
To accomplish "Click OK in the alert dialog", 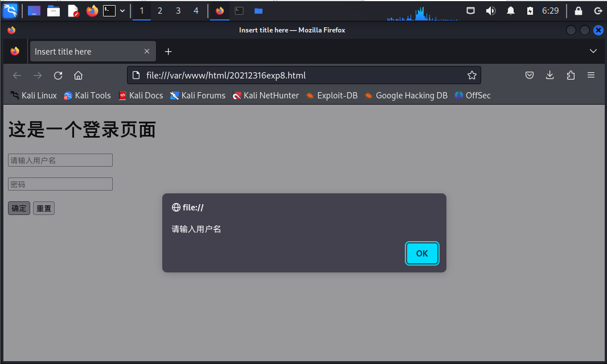I will point(422,253).
